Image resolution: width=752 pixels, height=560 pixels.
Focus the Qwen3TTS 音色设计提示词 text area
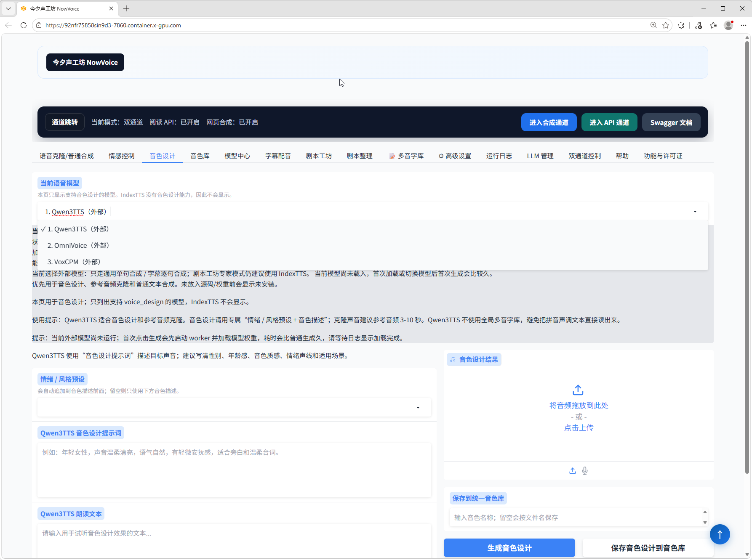[x=234, y=470]
